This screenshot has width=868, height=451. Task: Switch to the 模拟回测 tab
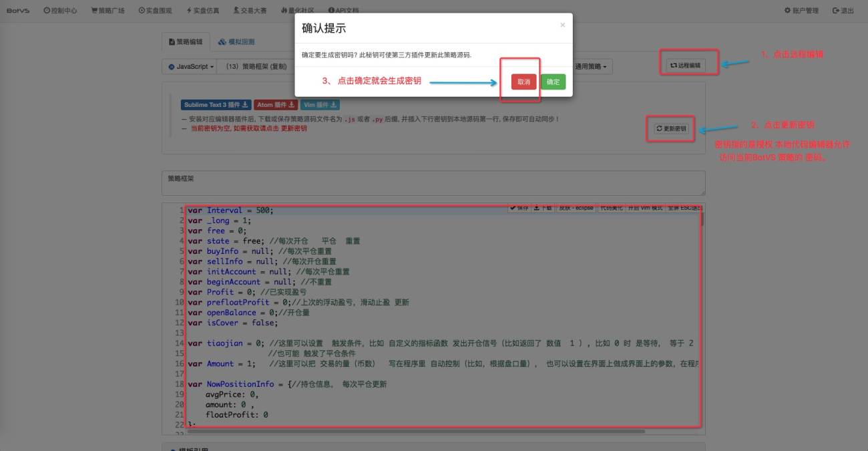coord(236,41)
